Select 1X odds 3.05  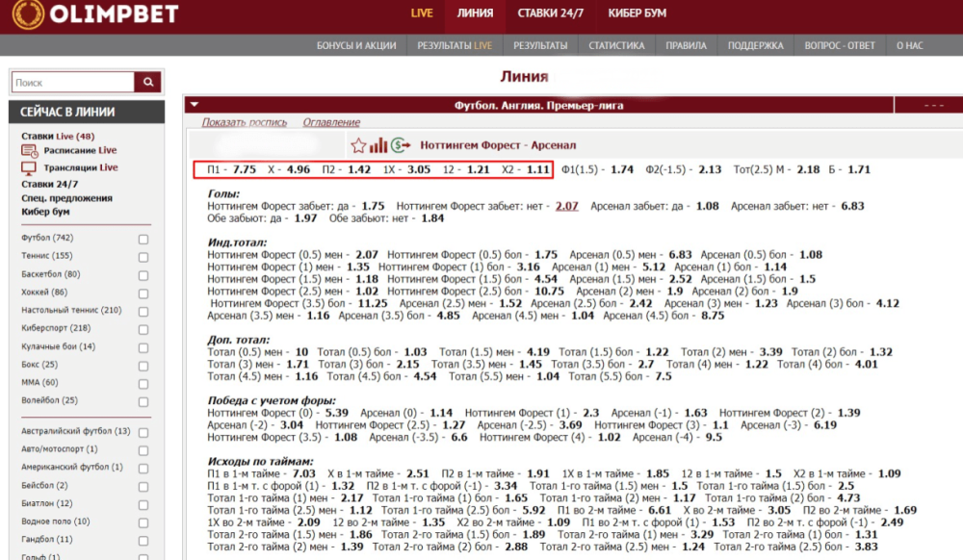(x=419, y=169)
